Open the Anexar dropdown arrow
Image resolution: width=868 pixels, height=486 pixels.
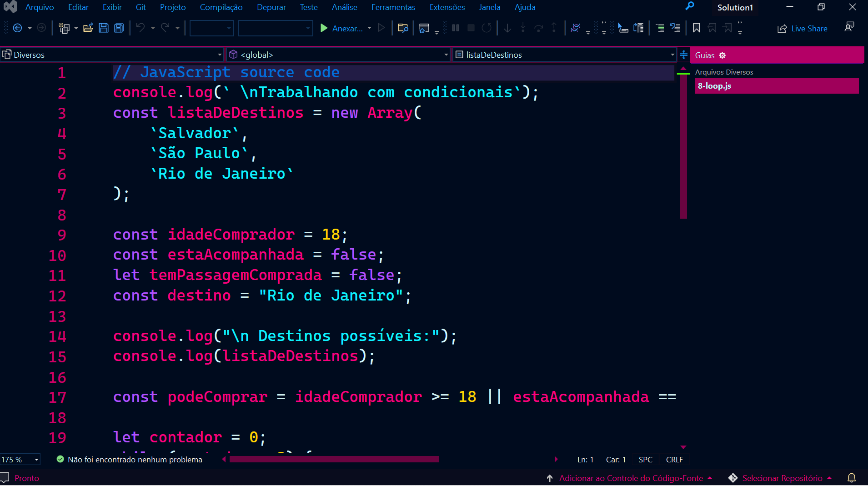coord(369,28)
